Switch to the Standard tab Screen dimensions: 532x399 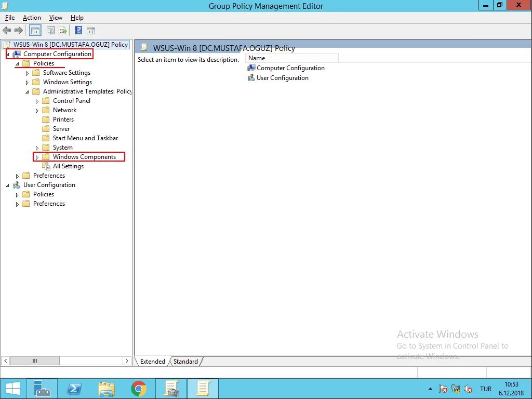(x=185, y=362)
